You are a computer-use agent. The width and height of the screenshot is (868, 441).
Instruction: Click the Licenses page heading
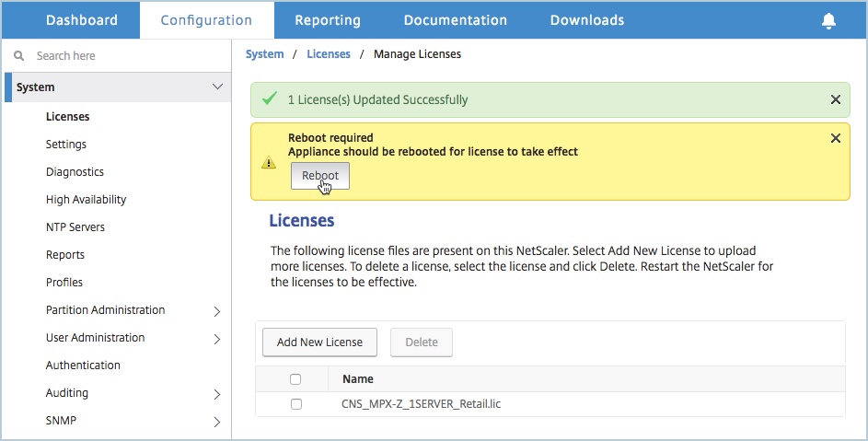point(302,221)
